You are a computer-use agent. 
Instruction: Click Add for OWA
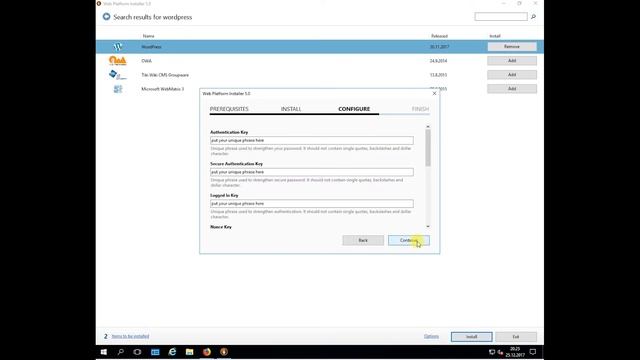[512, 61]
